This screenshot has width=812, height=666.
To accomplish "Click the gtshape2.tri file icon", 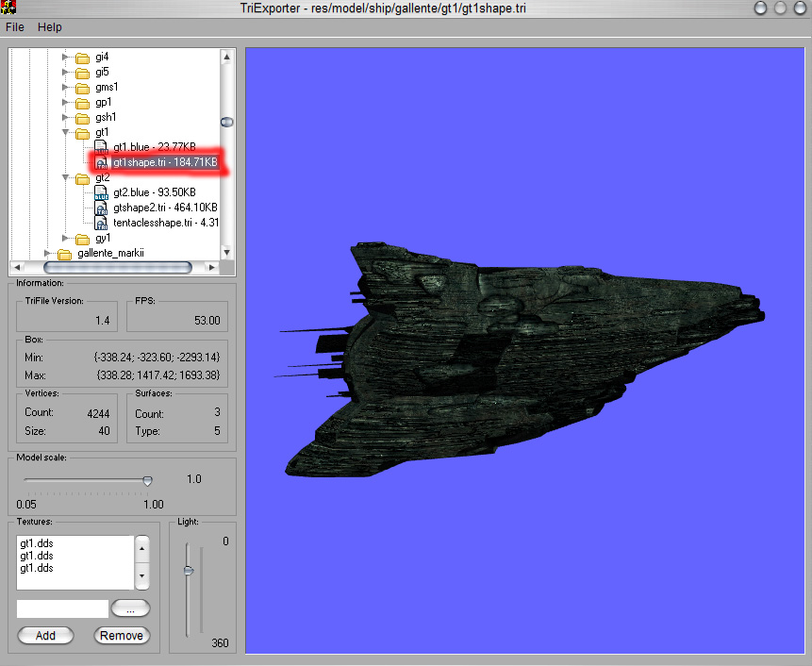I will [x=101, y=208].
